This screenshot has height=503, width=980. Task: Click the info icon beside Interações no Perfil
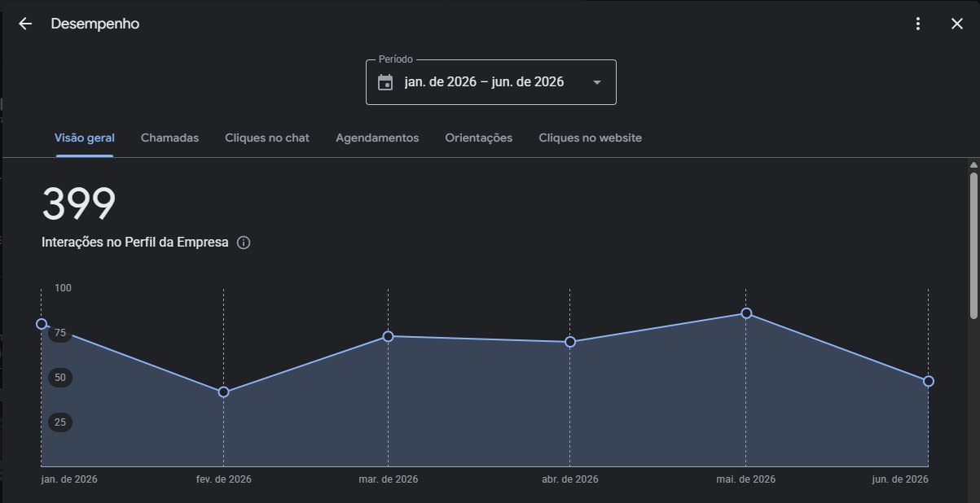(x=243, y=243)
